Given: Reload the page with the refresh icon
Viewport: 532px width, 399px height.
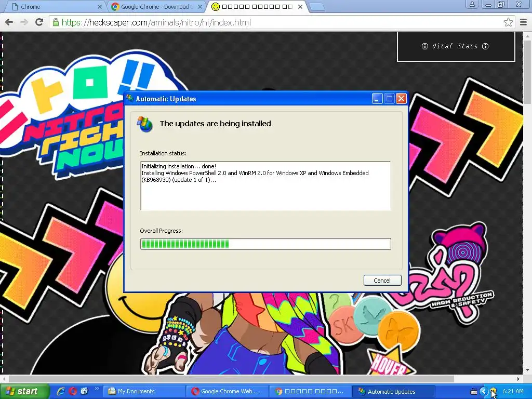Looking at the screenshot, I should coord(39,22).
